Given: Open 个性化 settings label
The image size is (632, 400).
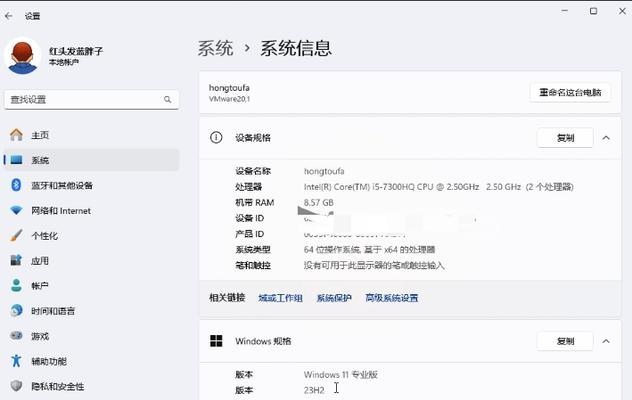Looking at the screenshot, I should 44,236.
